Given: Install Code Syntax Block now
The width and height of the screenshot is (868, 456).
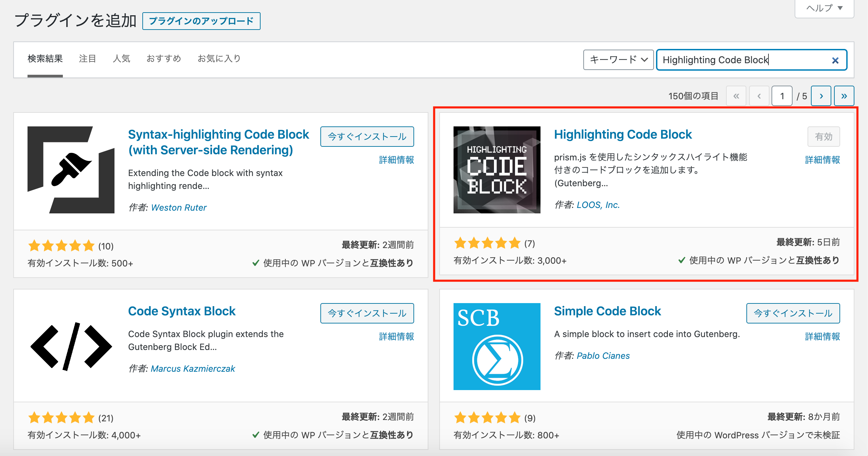Looking at the screenshot, I should [x=367, y=313].
